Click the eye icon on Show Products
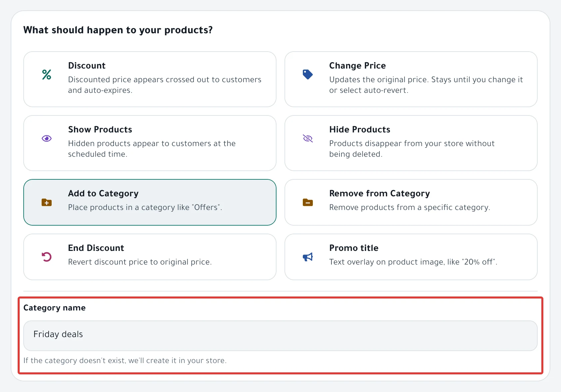 point(47,138)
